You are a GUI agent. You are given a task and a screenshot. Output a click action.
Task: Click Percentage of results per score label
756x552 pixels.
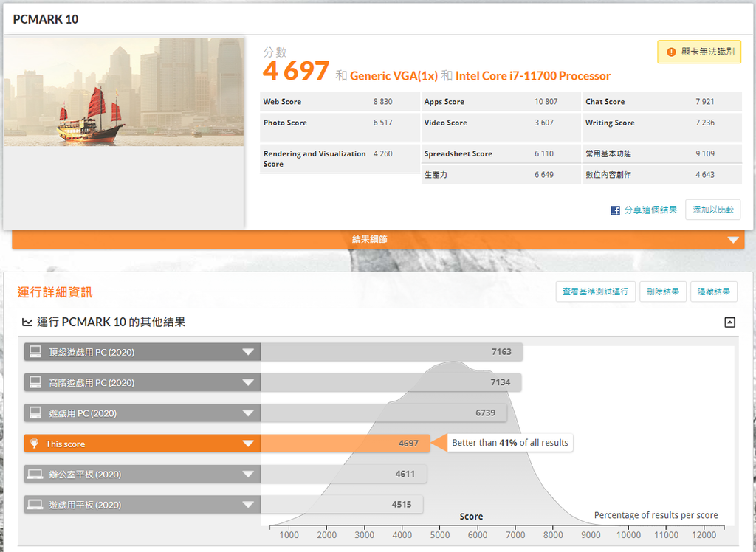click(x=656, y=515)
